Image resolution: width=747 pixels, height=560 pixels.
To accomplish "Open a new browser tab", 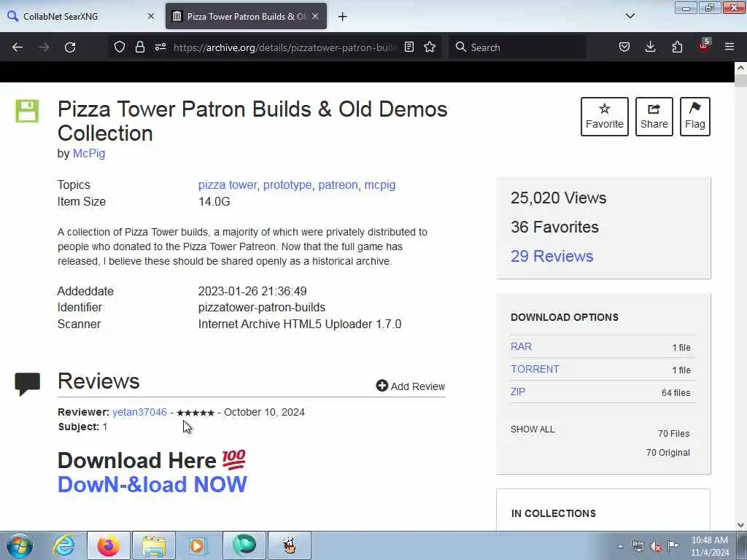I will click(x=343, y=17).
